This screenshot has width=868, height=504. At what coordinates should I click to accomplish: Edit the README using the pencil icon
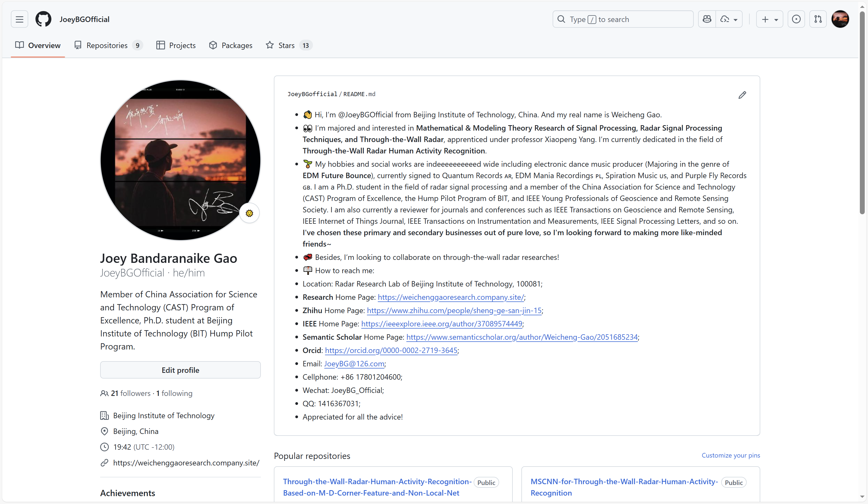742,95
